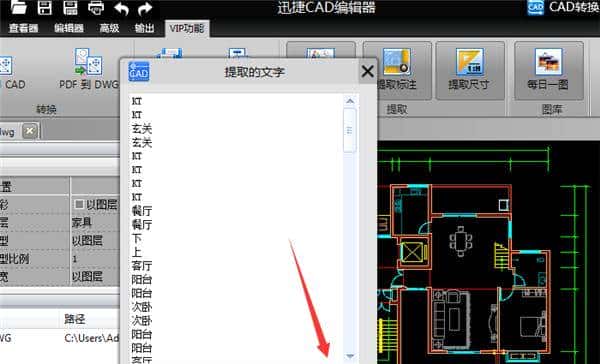The width and height of the screenshot is (600, 364).
Task: Toggle the 以图层 color checkbox
Action: 79,204
